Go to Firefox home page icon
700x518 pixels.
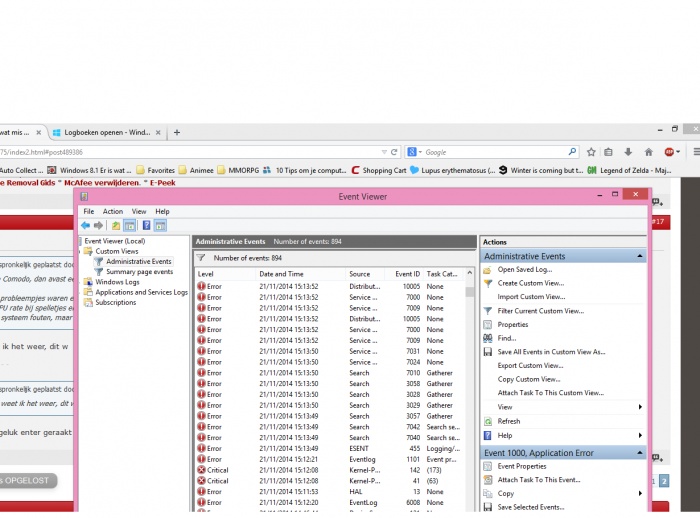click(x=648, y=152)
